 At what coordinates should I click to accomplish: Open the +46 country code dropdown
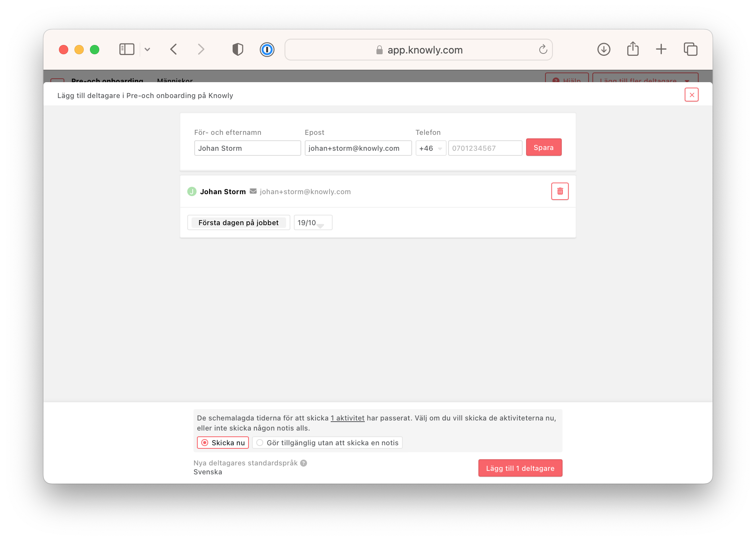431,148
